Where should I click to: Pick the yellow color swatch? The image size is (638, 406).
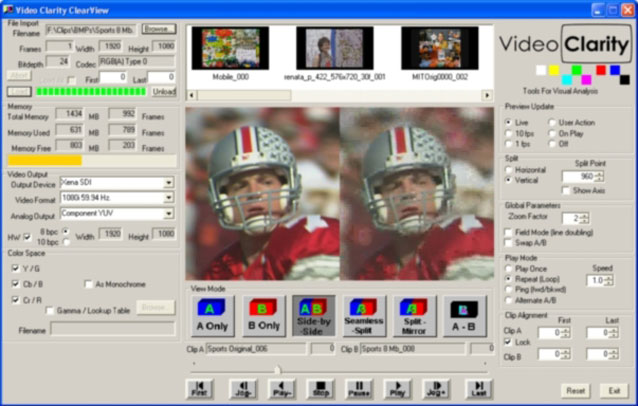click(x=554, y=70)
